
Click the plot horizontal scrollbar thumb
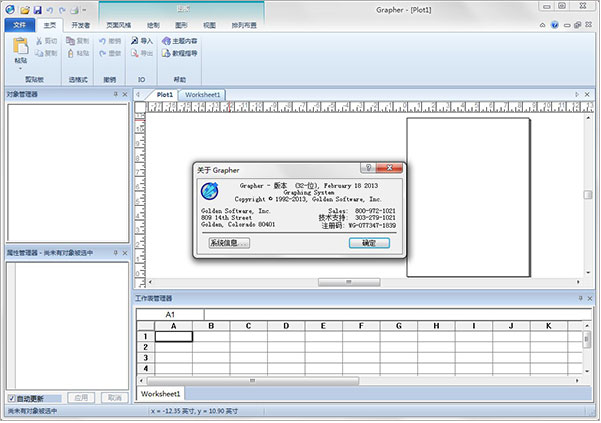pyautogui.click(x=349, y=282)
